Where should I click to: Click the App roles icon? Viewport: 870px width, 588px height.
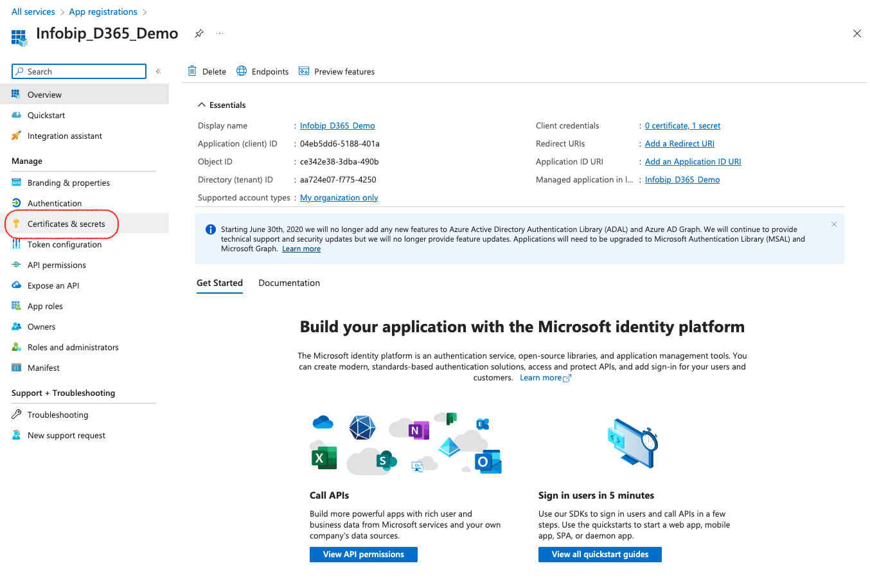(16, 306)
